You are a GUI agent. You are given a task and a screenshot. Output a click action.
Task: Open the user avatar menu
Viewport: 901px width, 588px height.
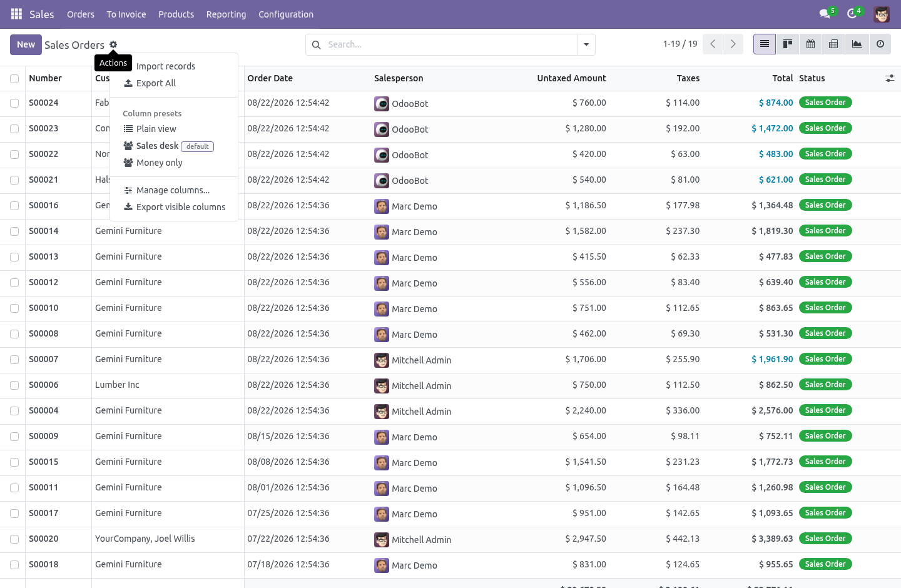pos(882,14)
